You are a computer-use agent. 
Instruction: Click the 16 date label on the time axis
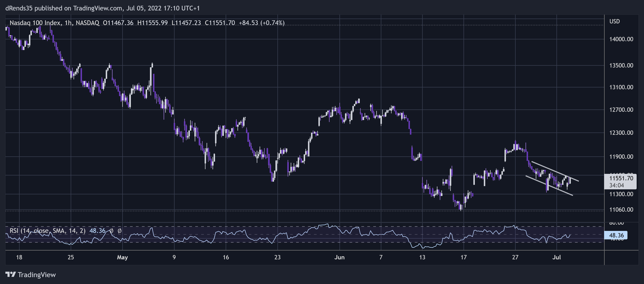click(226, 257)
